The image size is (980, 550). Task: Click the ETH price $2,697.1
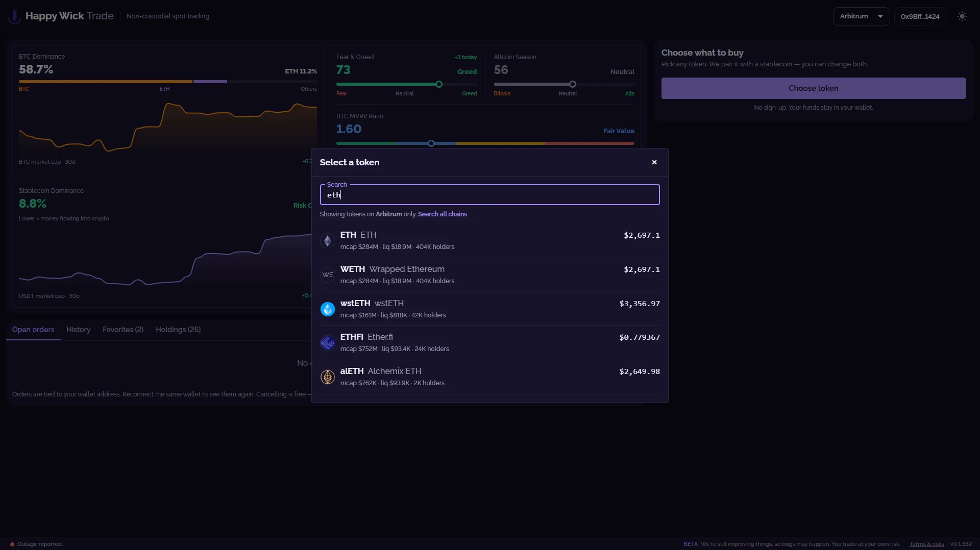[642, 235]
